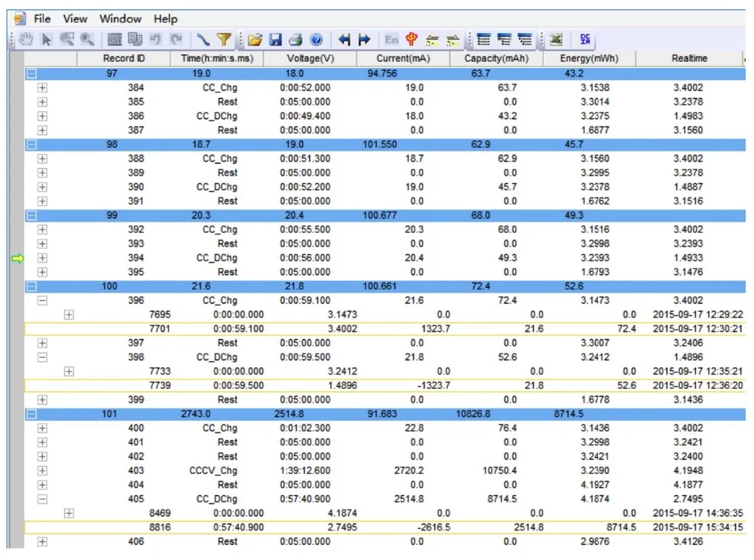Open the Help menu
754x560 pixels.
pos(165,19)
